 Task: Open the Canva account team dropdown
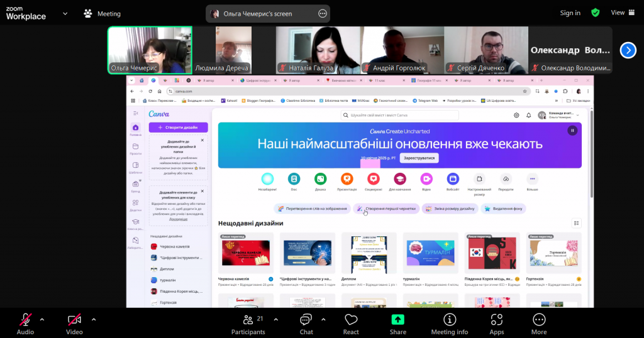(x=559, y=115)
